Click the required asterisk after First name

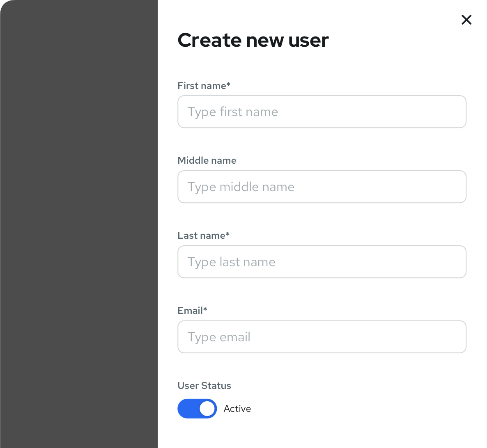(x=229, y=85)
